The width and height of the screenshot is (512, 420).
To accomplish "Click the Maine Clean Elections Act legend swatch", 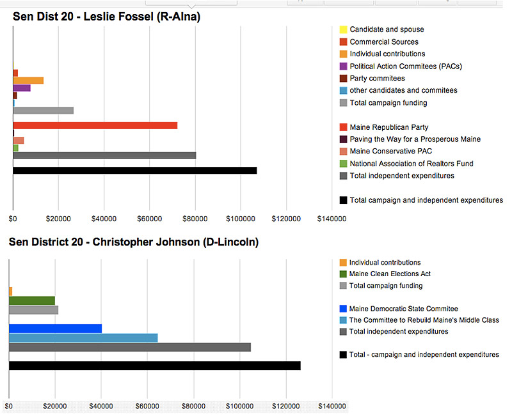I will (x=343, y=274).
